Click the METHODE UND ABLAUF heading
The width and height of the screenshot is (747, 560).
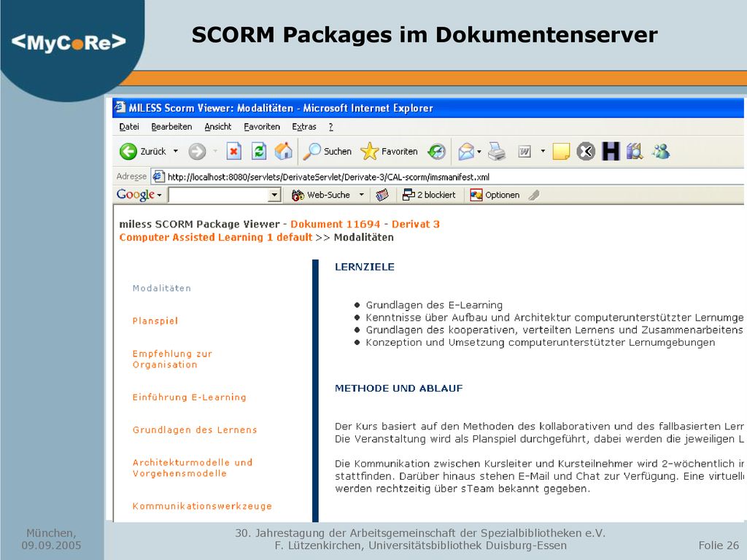click(399, 389)
